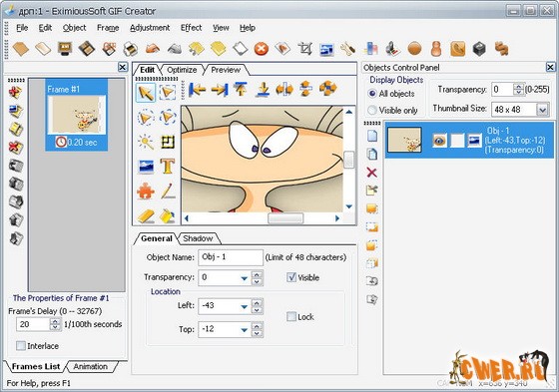Select the Frame #1 thumbnail
The width and height of the screenshot is (559, 392).
tap(77, 115)
